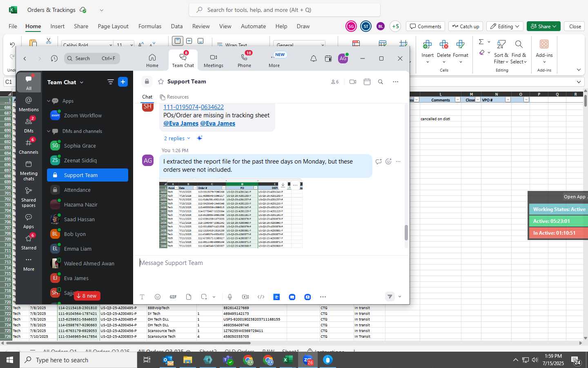Screen dimensions: 588x368
Task: Click the first @Eva James mention
Action: coord(181,123)
